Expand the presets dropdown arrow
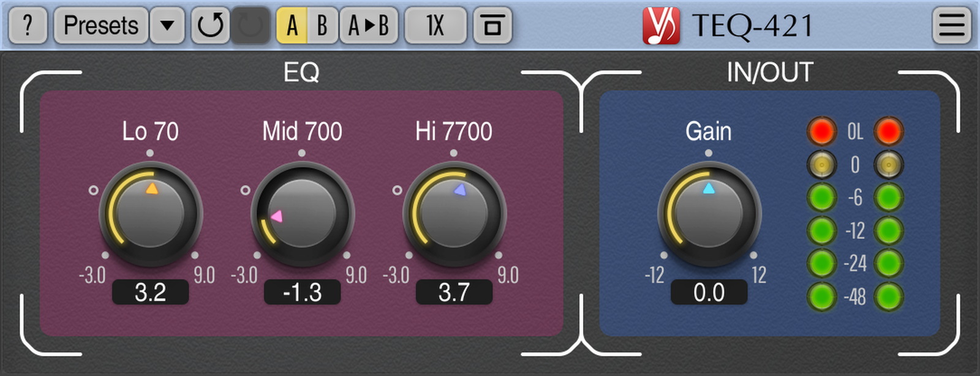 click(x=167, y=26)
